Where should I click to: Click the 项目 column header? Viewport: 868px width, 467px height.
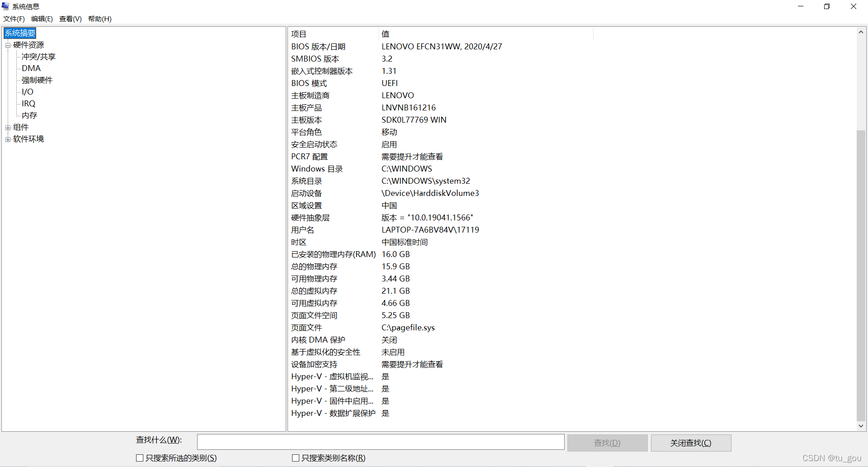pos(333,34)
